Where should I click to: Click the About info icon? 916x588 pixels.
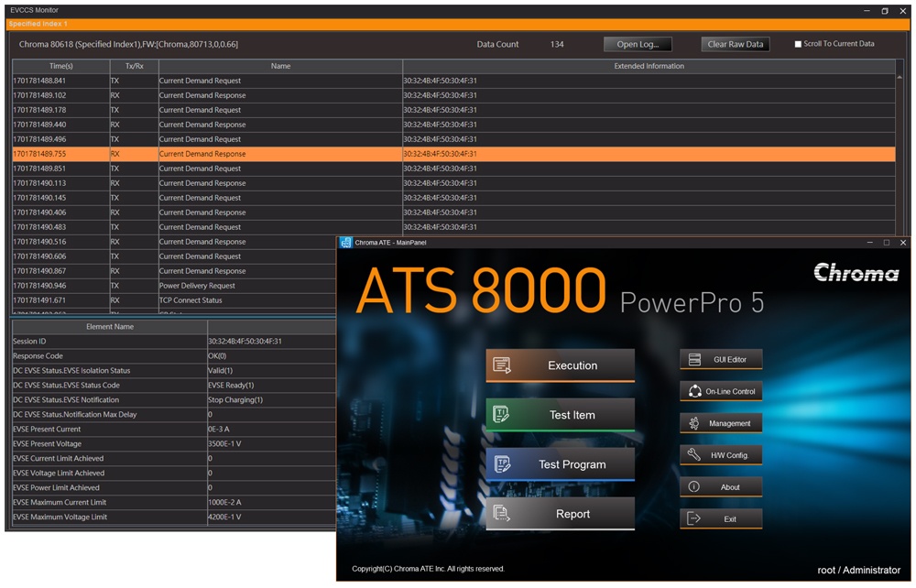tap(694, 487)
